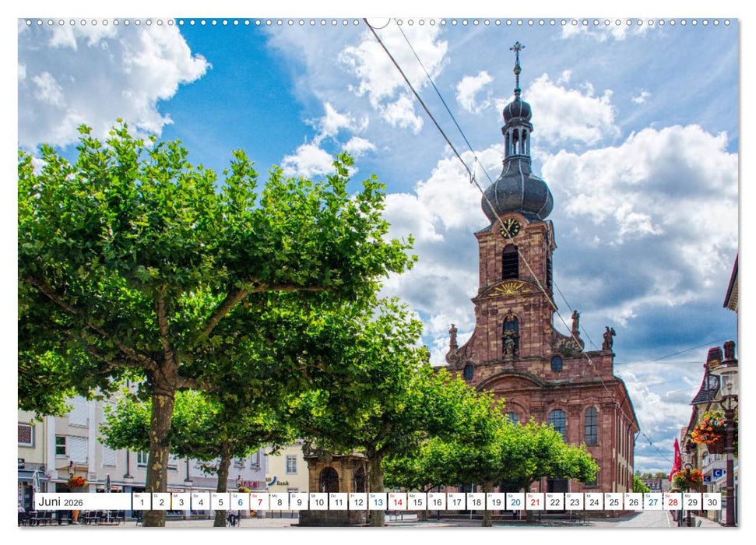This screenshot has height=545, width=756.
Task: Click the golden sunburst ornament on tower
Action: 510,288
